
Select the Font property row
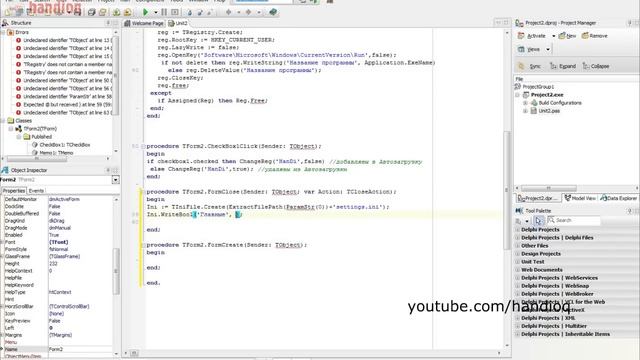[x=59, y=242]
